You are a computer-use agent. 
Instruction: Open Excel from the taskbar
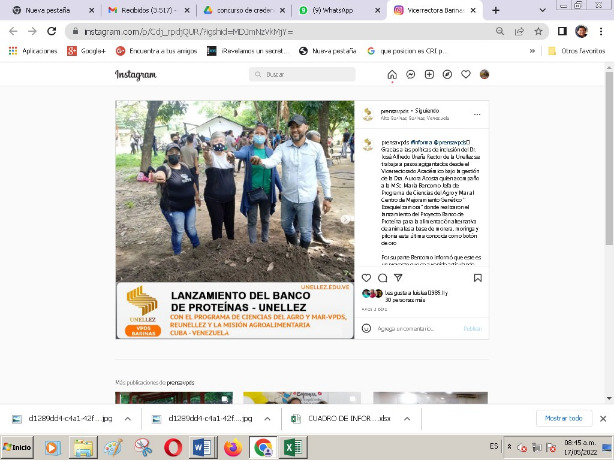pyautogui.click(x=293, y=447)
